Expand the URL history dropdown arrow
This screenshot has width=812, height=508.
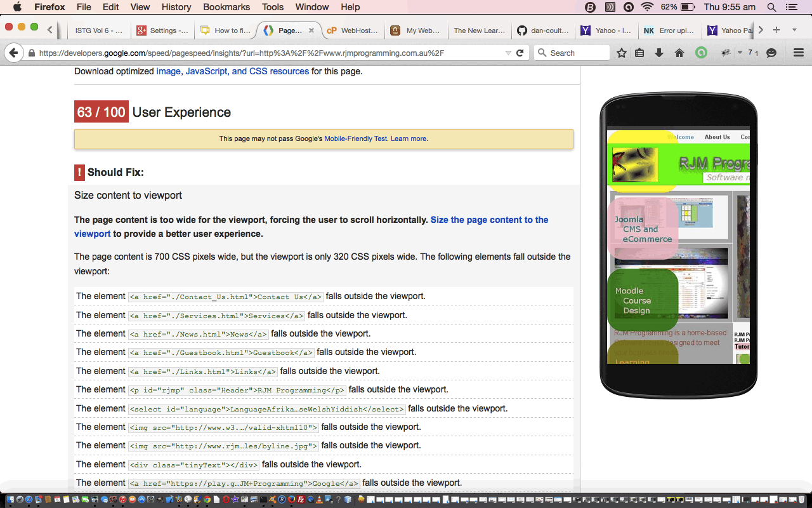pos(508,53)
